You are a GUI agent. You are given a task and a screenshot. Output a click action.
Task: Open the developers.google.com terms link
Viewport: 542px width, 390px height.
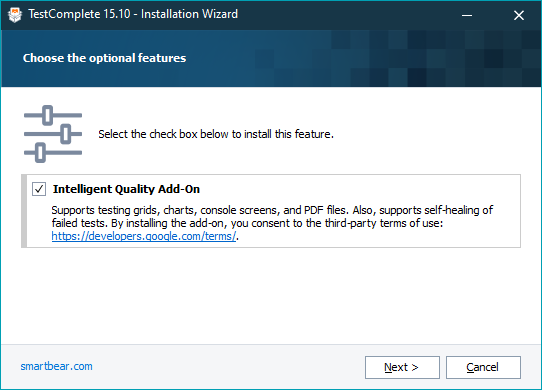point(144,236)
